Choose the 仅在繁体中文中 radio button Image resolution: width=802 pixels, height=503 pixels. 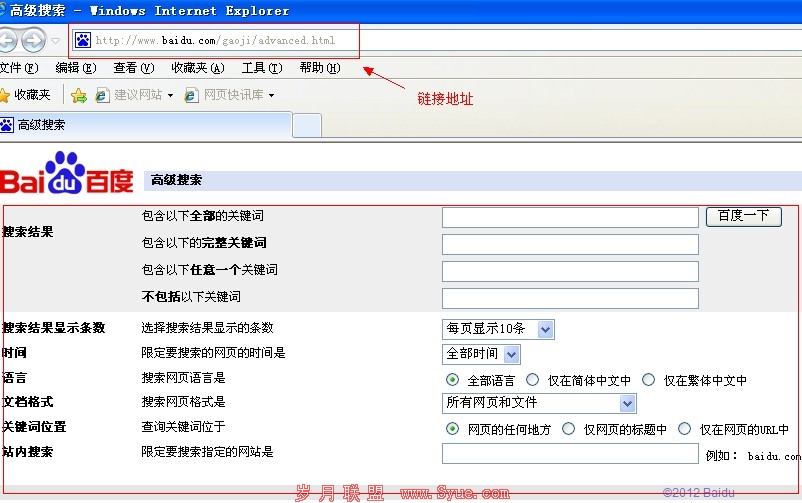click(x=649, y=380)
